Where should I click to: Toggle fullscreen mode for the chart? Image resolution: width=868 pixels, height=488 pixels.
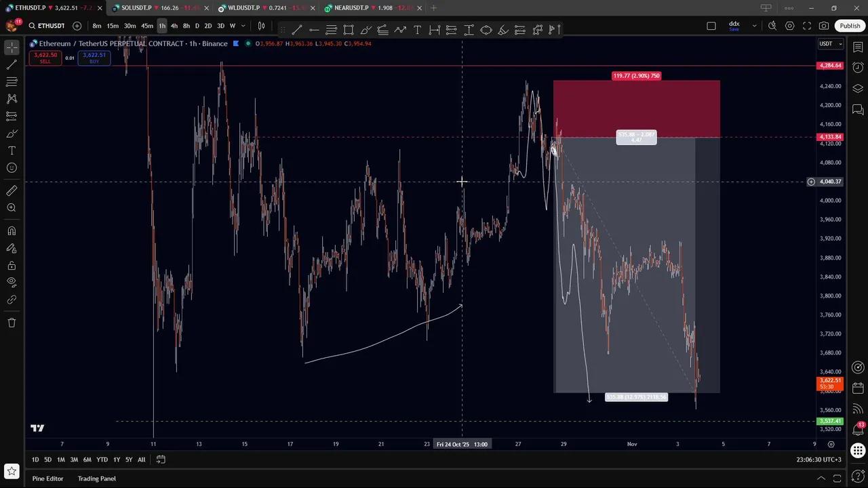[807, 26]
